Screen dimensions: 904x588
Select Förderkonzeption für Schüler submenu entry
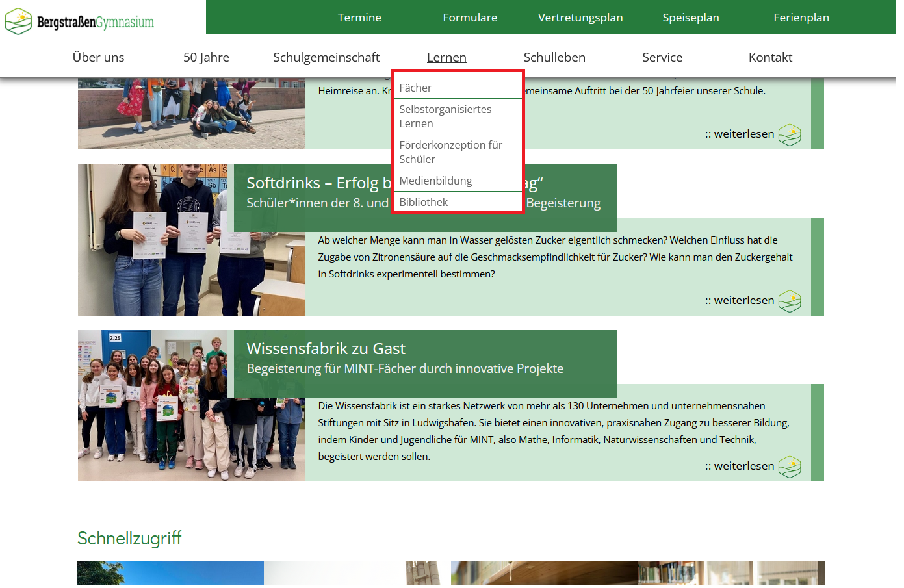coord(450,152)
